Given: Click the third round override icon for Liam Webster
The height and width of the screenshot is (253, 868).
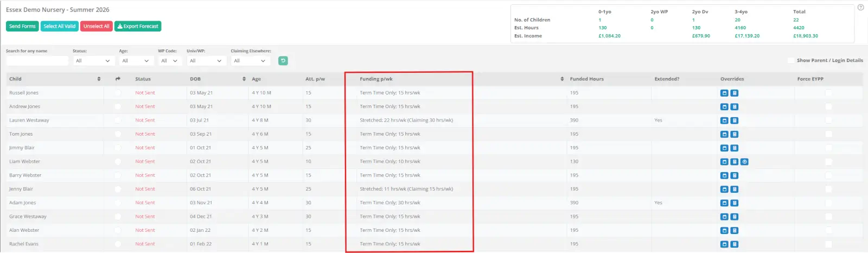Looking at the screenshot, I should (744, 162).
